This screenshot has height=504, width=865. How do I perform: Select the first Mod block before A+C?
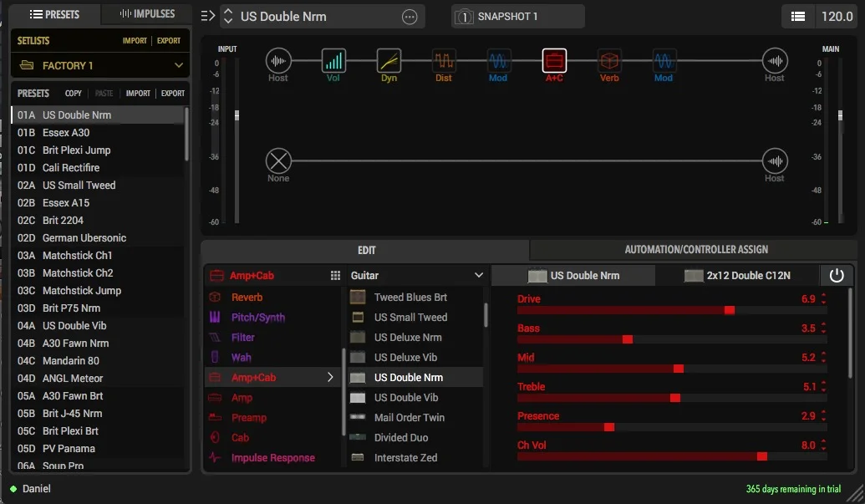pos(498,61)
